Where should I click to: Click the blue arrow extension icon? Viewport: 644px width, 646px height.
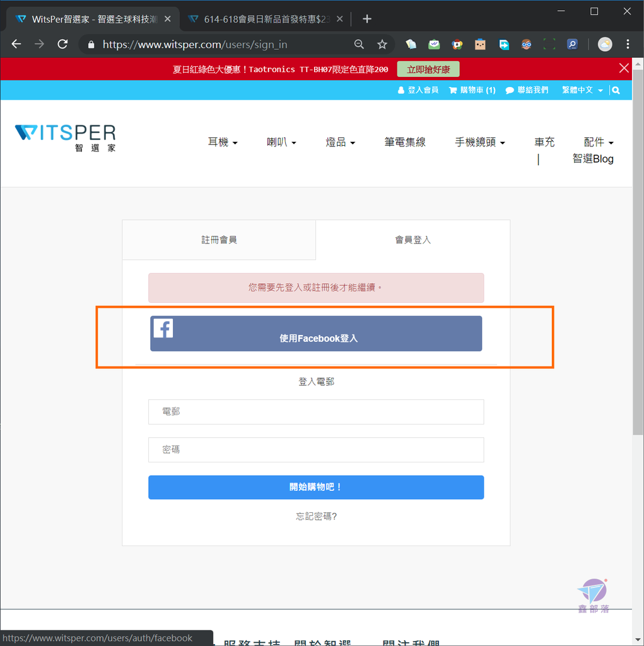coord(503,44)
